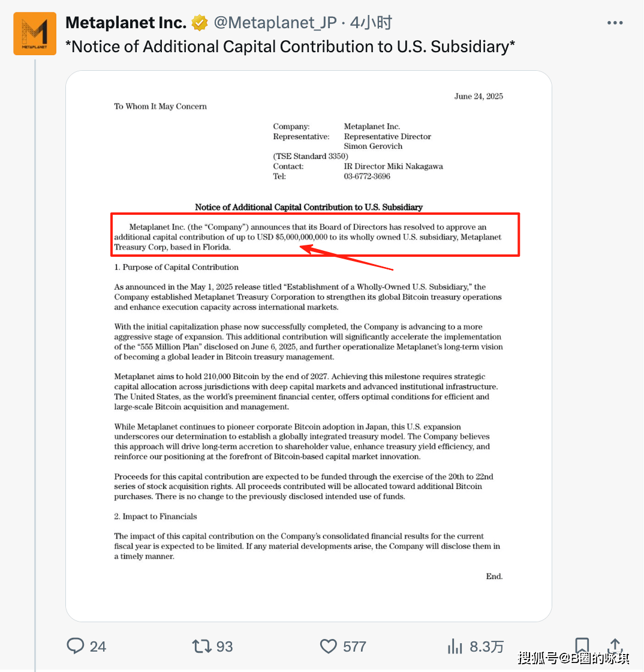Click the 搜狐号@B圈的咏琪 watermark

point(574,658)
